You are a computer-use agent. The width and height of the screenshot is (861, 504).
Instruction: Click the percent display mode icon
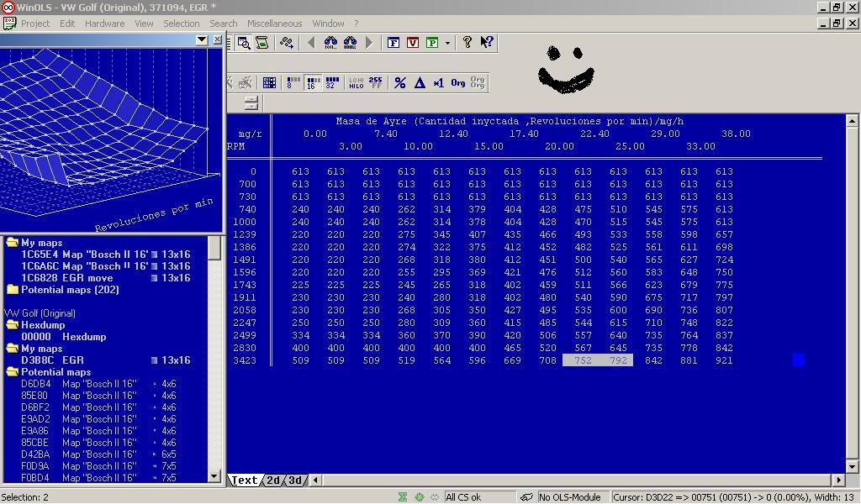[400, 83]
